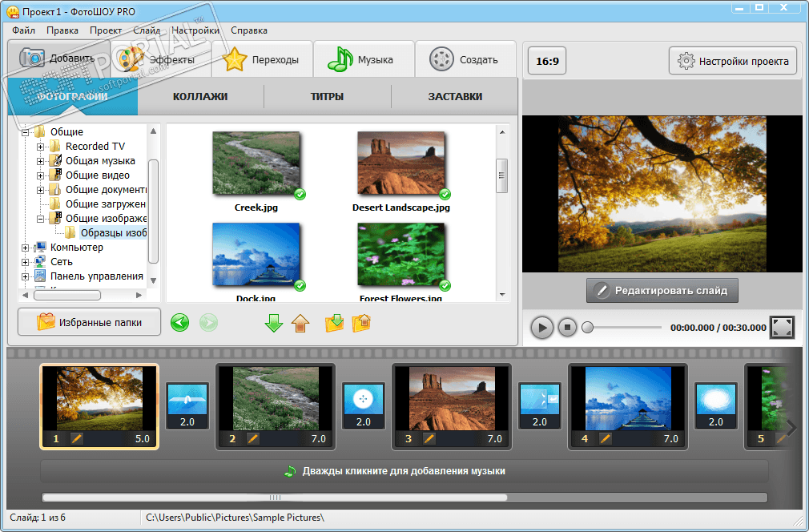Image resolution: width=809 pixels, height=532 pixels.
Task: Edit slide 4 with pencil icon
Action: pos(606,438)
